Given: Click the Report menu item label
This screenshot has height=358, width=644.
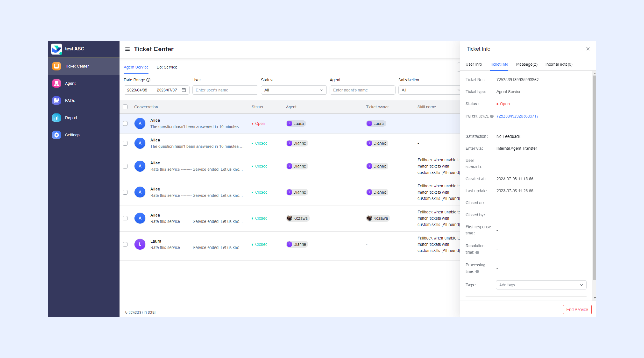Looking at the screenshot, I should [x=71, y=118].
